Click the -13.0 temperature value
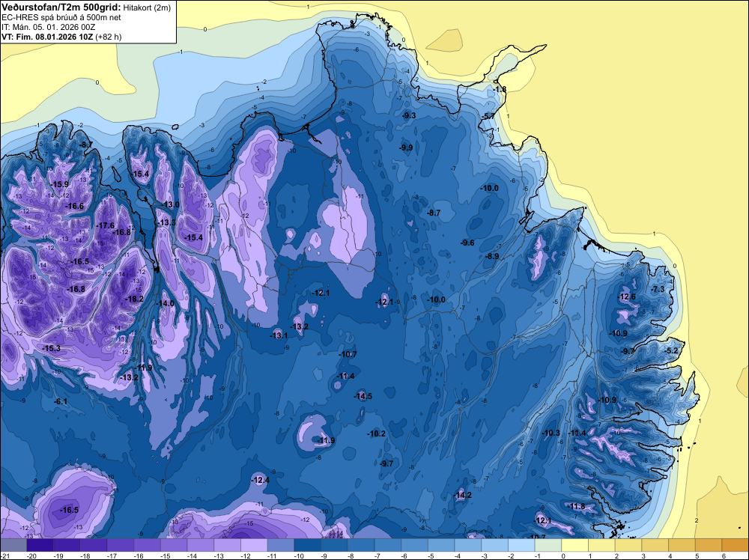Screen dimensions: 749x560 170,204
